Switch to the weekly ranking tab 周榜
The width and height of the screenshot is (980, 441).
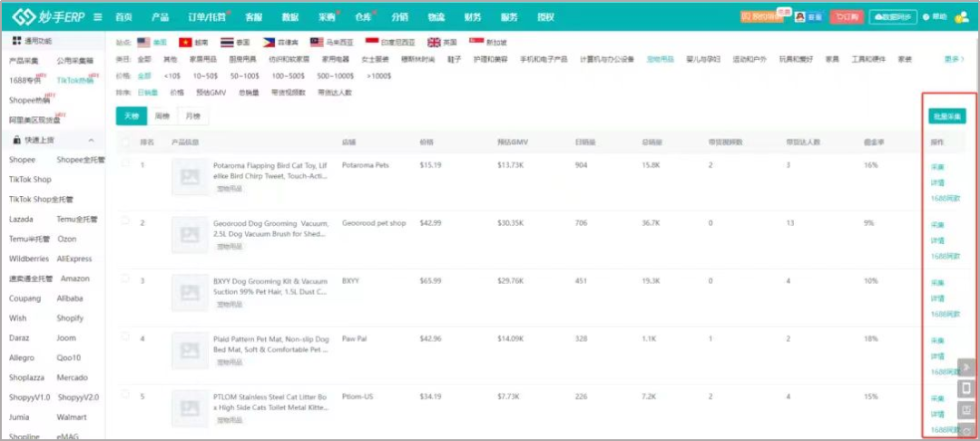[162, 116]
